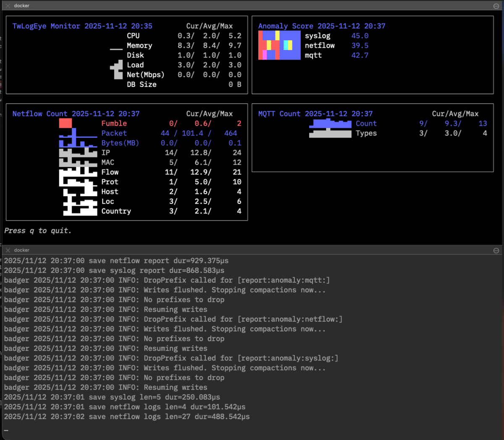Open the bottom pane options menu icon
Screen dimensions: 504x440
point(496,250)
